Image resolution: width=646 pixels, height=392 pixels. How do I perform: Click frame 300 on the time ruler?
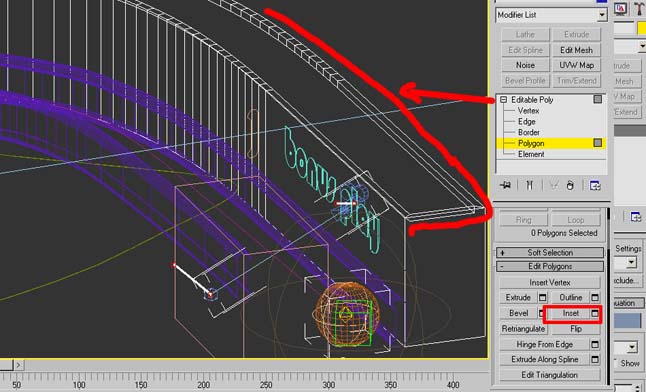329,385
